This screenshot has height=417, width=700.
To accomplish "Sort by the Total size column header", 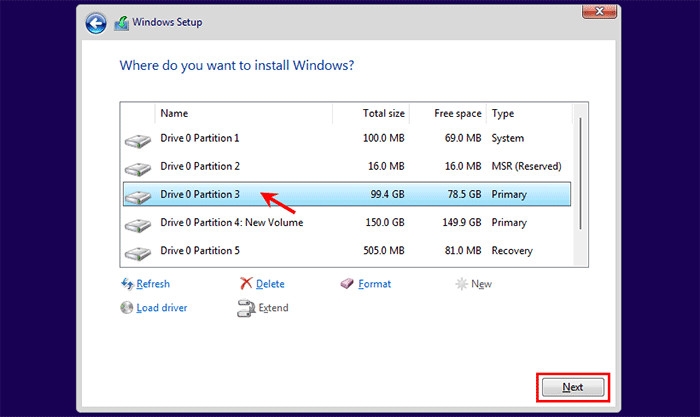I will (371, 113).
